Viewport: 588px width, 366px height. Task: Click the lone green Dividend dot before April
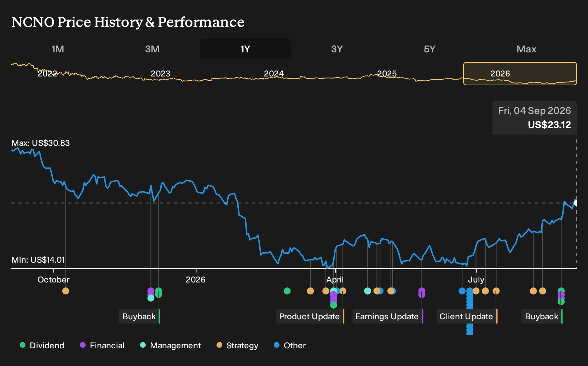point(287,291)
